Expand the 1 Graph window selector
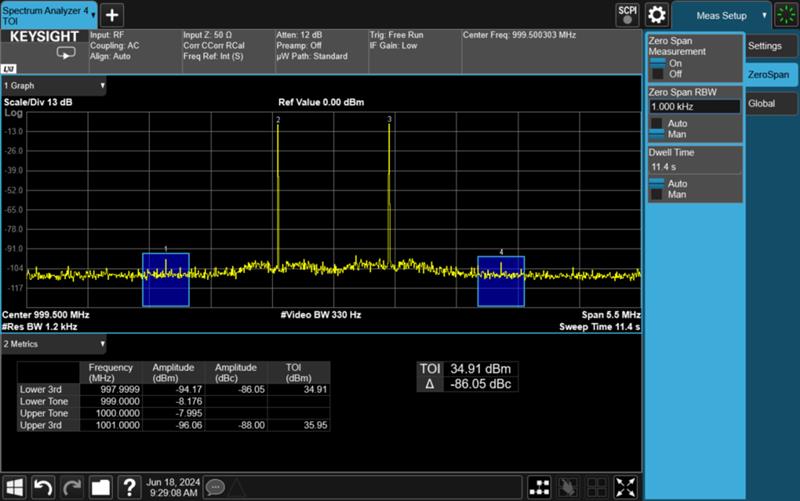This screenshot has height=501, width=800. click(54, 86)
